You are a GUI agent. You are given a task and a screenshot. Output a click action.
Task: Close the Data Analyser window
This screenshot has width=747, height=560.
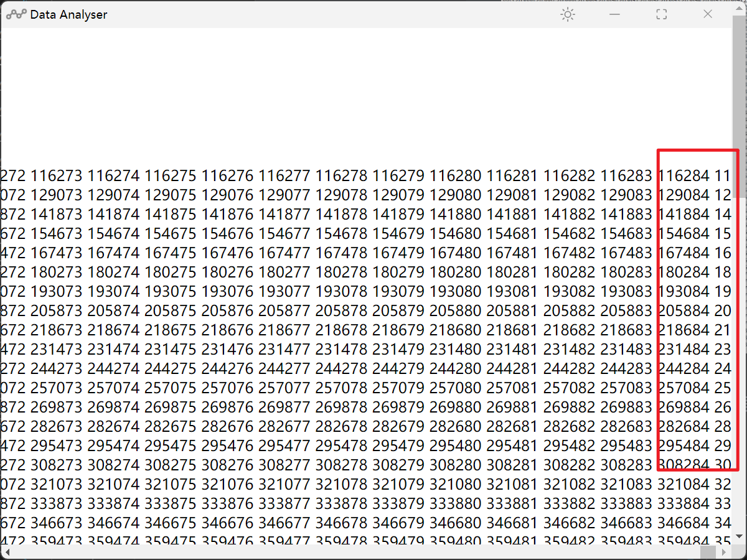[x=708, y=15]
